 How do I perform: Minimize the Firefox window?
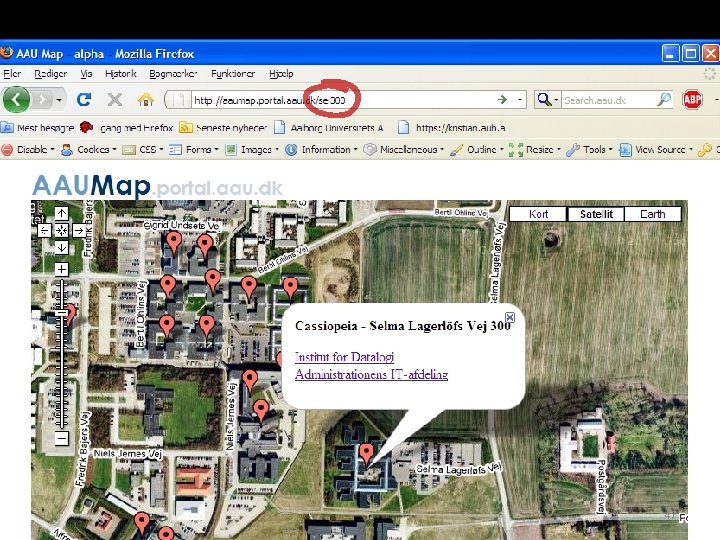670,54
